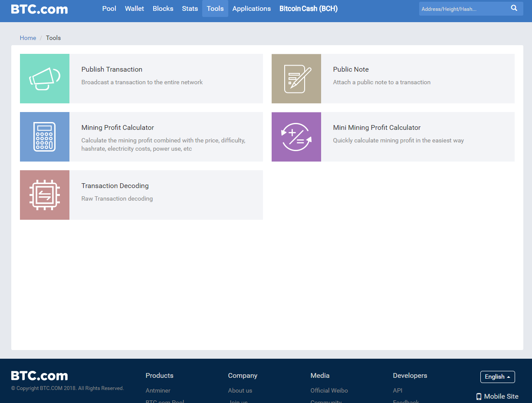Go to the Blocks menu
The height and width of the screenshot is (403, 532).
click(163, 9)
